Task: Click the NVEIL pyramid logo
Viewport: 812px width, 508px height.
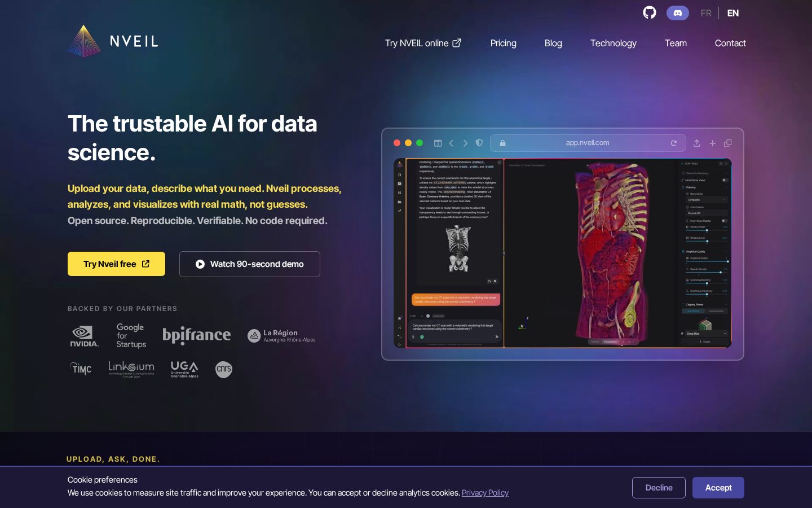Action: point(84,41)
